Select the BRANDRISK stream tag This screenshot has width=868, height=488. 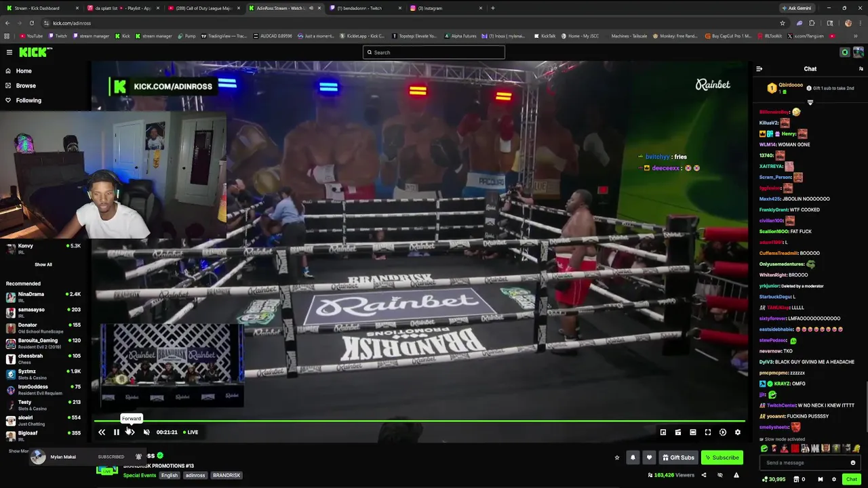pos(226,475)
